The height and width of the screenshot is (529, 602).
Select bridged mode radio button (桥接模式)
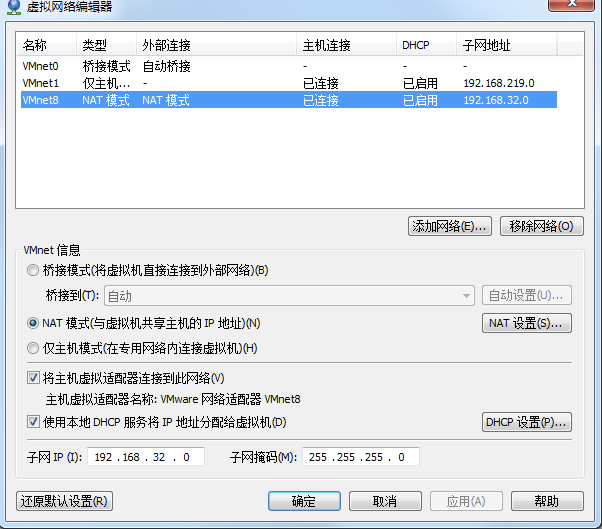[33, 270]
